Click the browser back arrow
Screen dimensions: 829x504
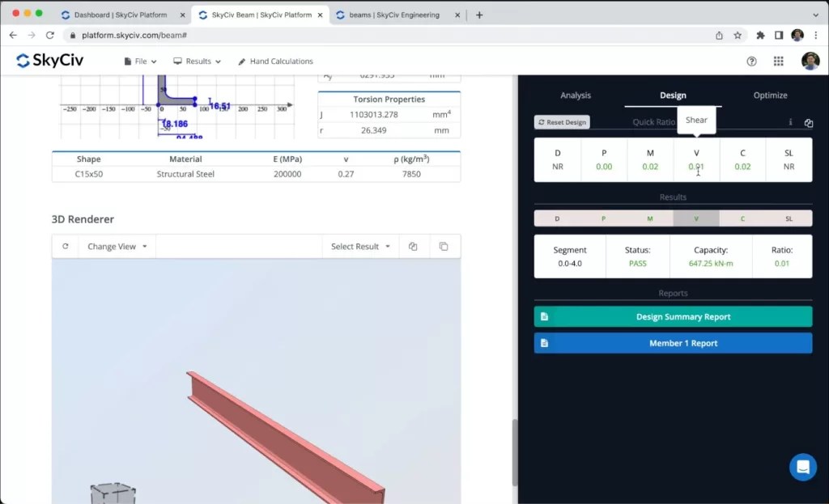(13, 35)
